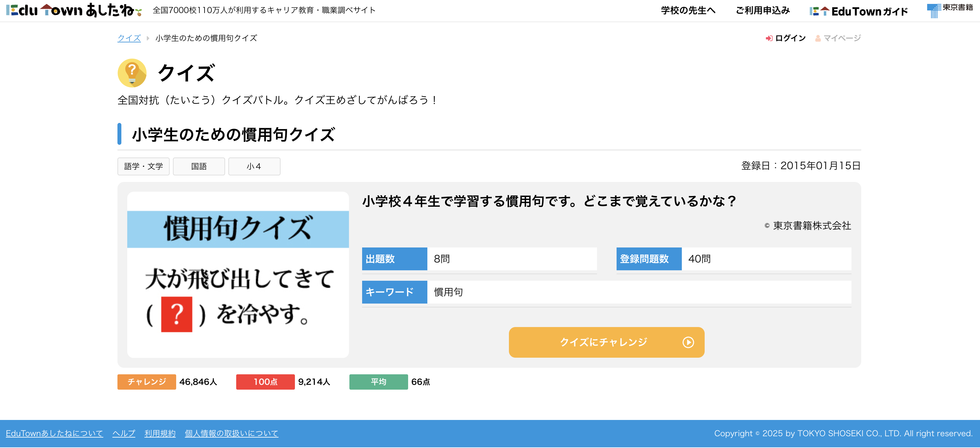The height and width of the screenshot is (448, 980).
Task: Click the マイページ person icon
Action: pos(818,38)
